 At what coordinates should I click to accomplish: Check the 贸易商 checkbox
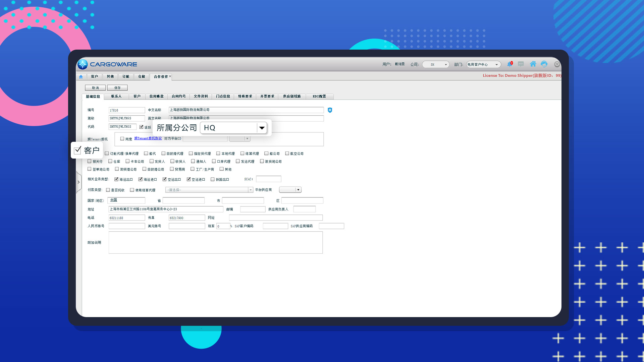point(172,169)
